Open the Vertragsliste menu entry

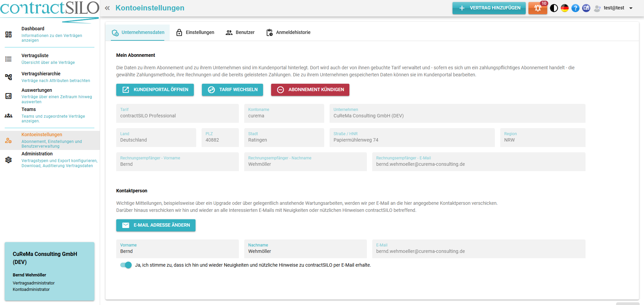(x=50, y=59)
